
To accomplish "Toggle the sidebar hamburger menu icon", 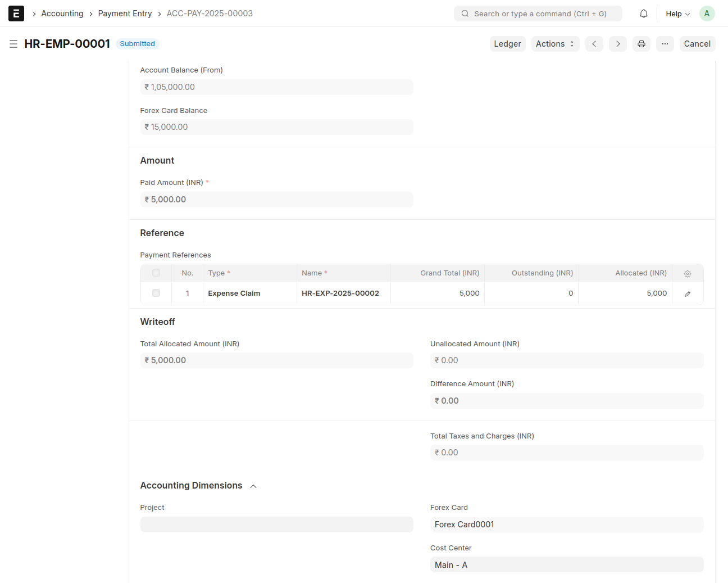I will pos(13,44).
